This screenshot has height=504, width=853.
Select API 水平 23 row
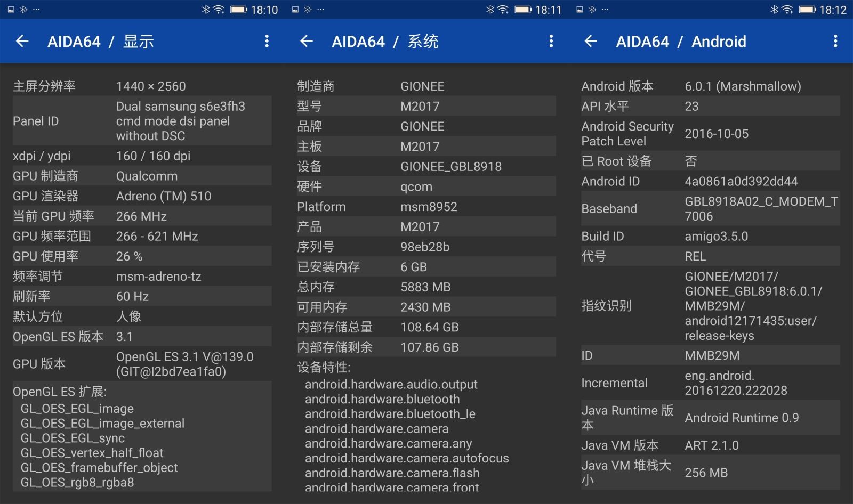pos(711,106)
